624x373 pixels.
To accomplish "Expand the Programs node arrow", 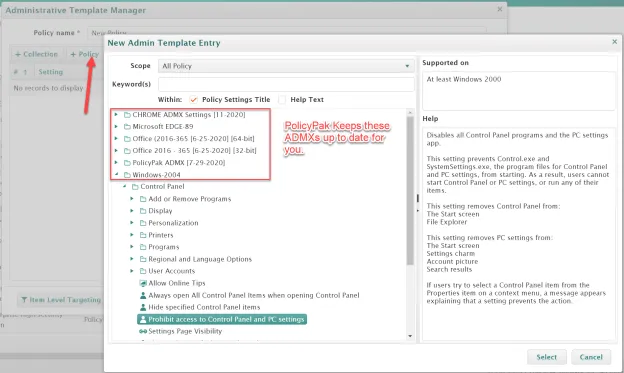I will click(x=132, y=247).
